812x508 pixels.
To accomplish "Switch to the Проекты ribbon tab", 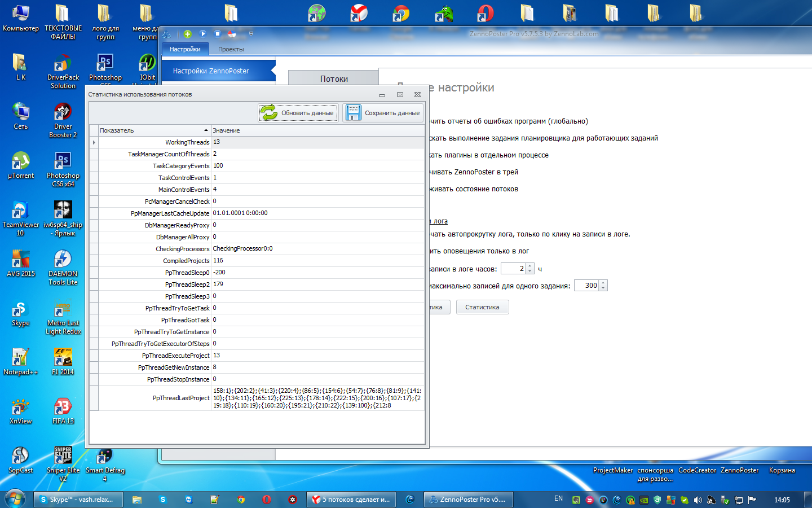I will point(231,49).
